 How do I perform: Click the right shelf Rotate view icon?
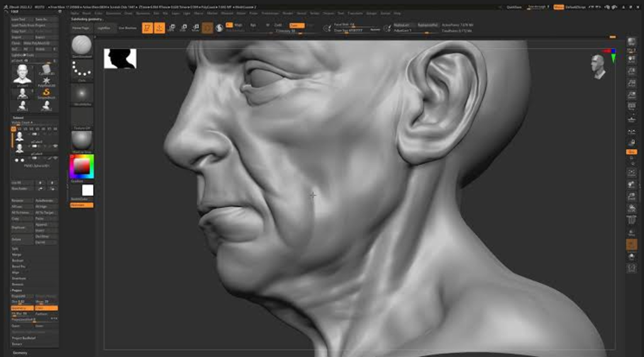point(631,209)
